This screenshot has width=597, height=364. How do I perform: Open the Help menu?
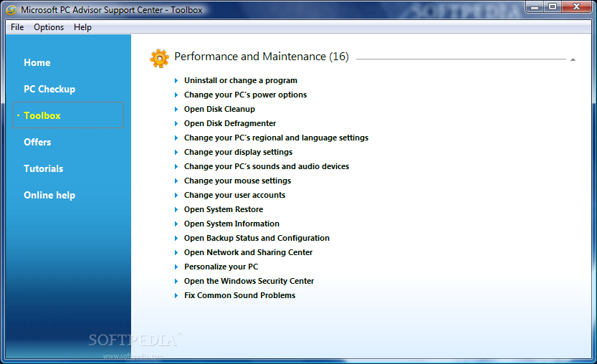point(82,27)
